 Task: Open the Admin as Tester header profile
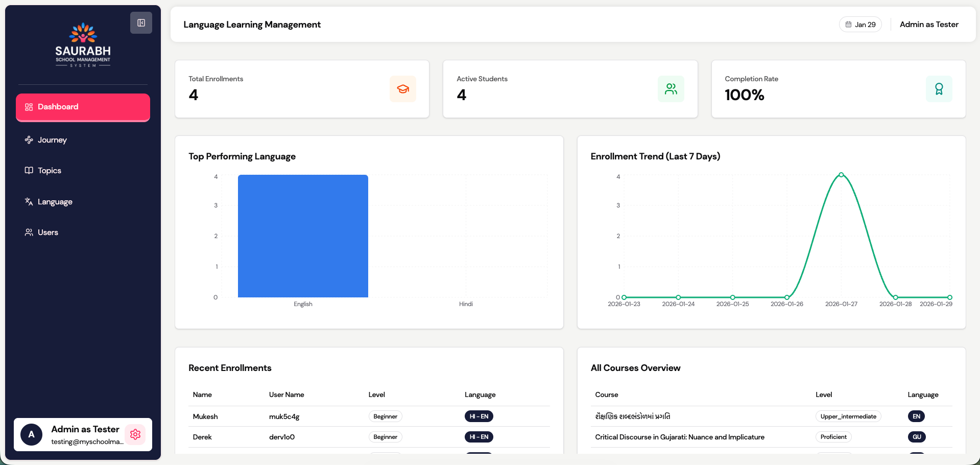point(928,25)
